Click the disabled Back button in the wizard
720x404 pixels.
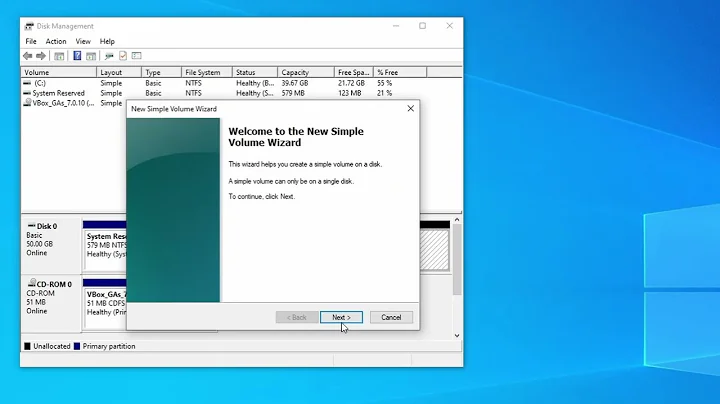tap(297, 317)
